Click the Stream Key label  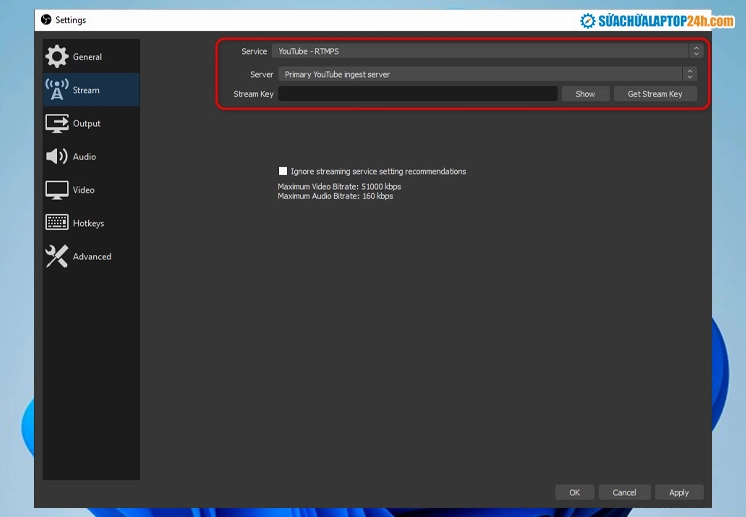(253, 94)
